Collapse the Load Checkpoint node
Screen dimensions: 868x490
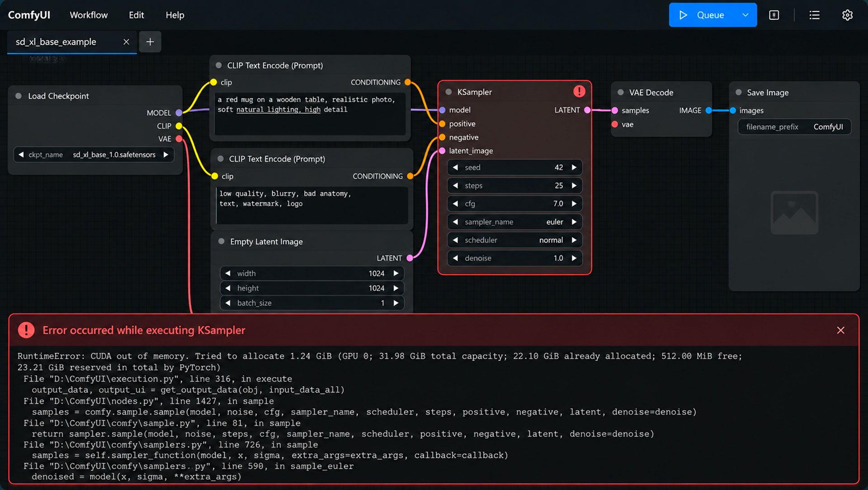point(19,96)
